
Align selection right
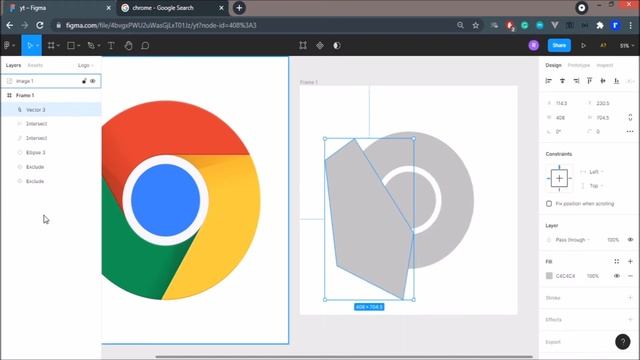[576, 81]
